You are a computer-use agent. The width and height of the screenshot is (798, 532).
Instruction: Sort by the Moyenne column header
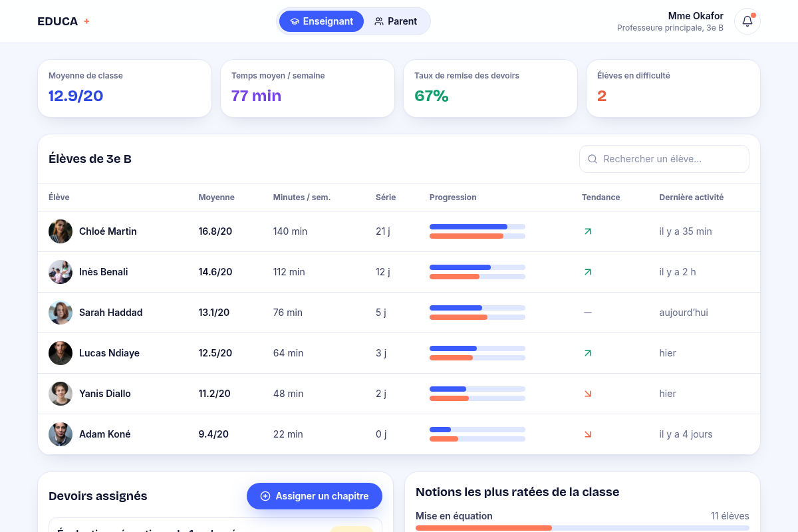(x=216, y=198)
